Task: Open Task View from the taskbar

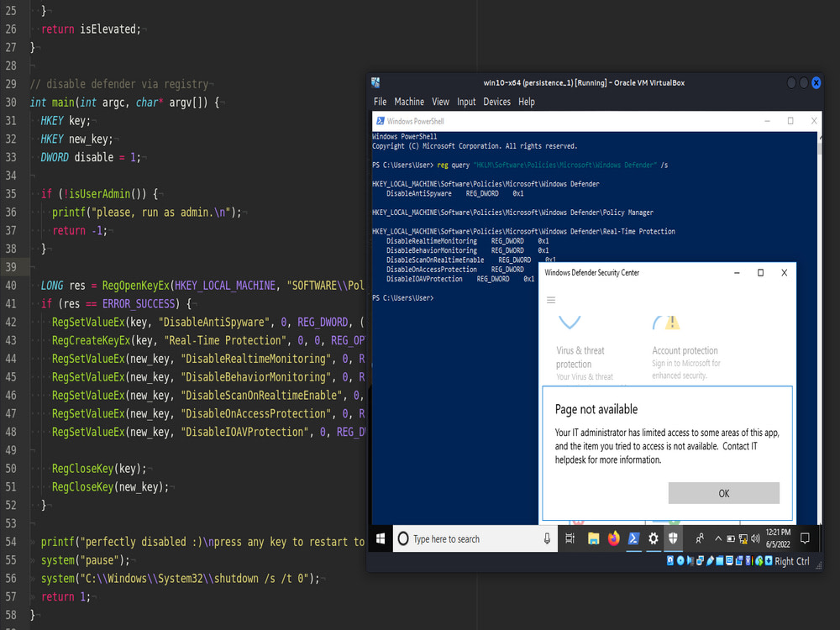Action: [x=570, y=539]
